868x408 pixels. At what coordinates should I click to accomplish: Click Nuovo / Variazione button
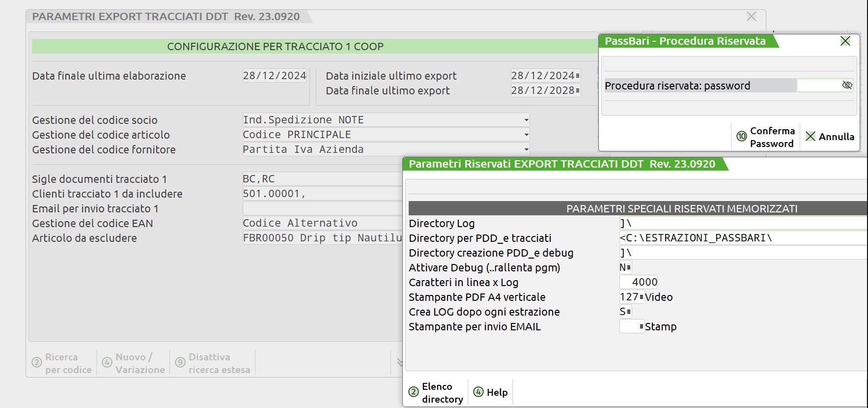[x=134, y=363]
